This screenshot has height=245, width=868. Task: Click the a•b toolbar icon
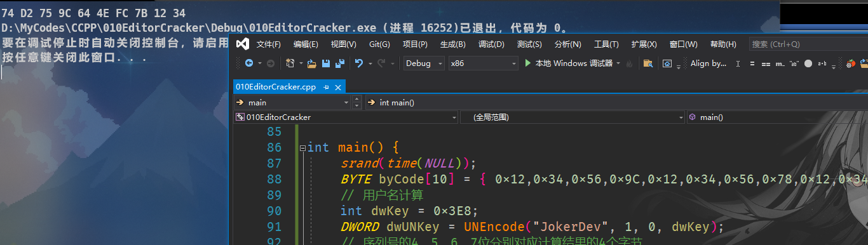(823, 63)
